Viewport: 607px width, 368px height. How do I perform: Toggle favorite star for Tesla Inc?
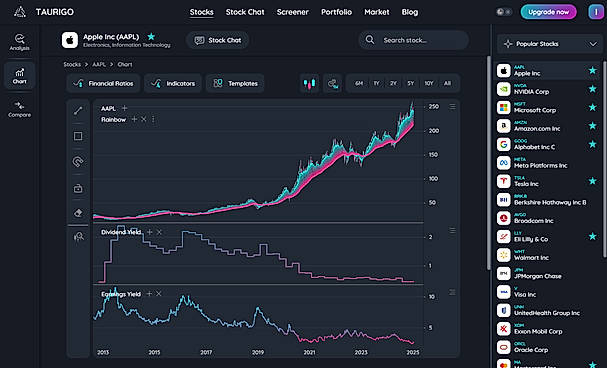592,181
